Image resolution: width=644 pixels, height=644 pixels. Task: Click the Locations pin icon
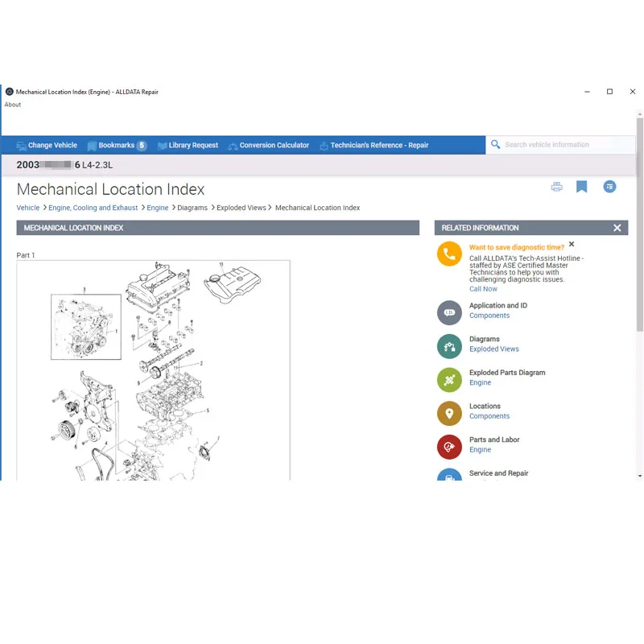449,413
